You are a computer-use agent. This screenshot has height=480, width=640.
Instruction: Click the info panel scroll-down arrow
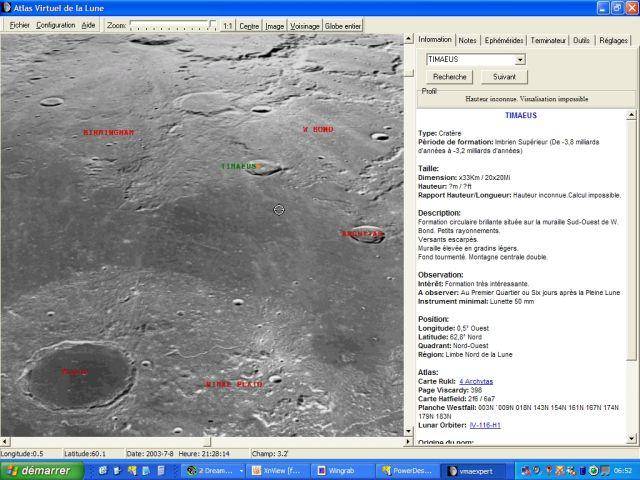click(631, 438)
